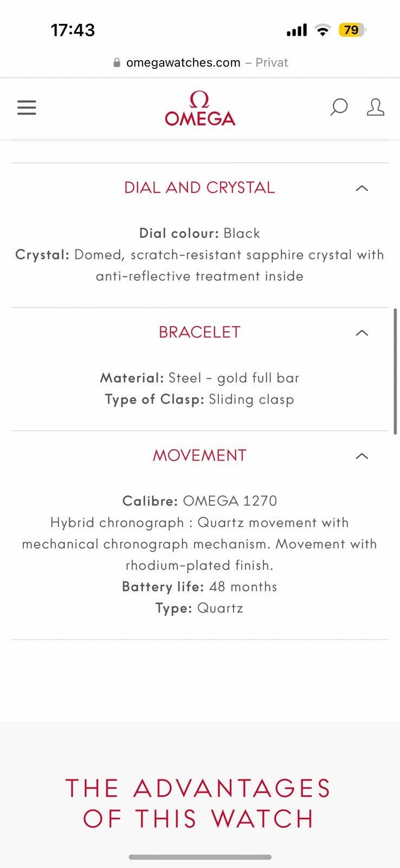The height and width of the screenshot is (868, 400).
Task: Tap the battery indicator showing 79
Action: (x=352, y=30)
